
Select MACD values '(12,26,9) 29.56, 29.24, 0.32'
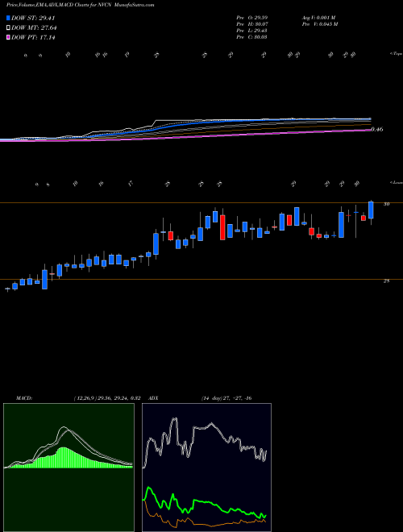click(106, 398)
